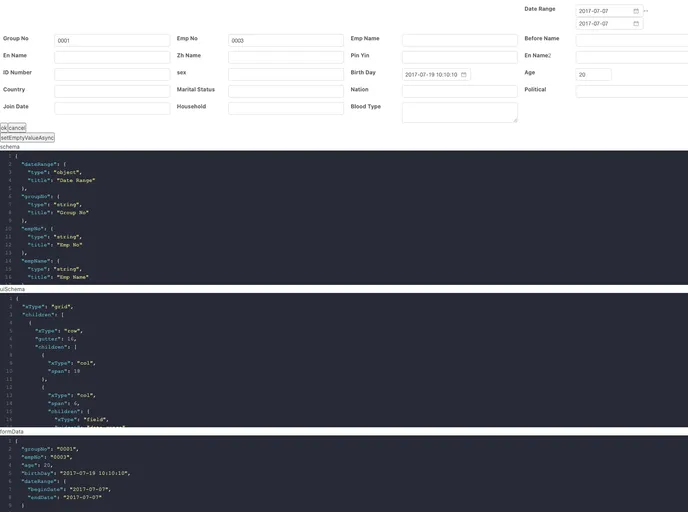Click the Before Name input field
Image resolution: width=688 pixels, height=512 pixels.
(632, 40)
